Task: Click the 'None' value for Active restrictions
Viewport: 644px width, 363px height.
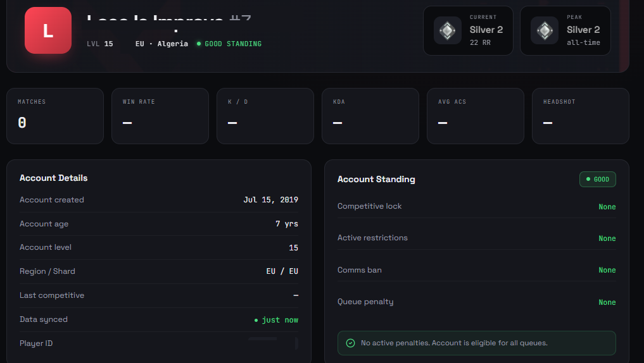Action: pyautogui.click(x=607, y=238)
